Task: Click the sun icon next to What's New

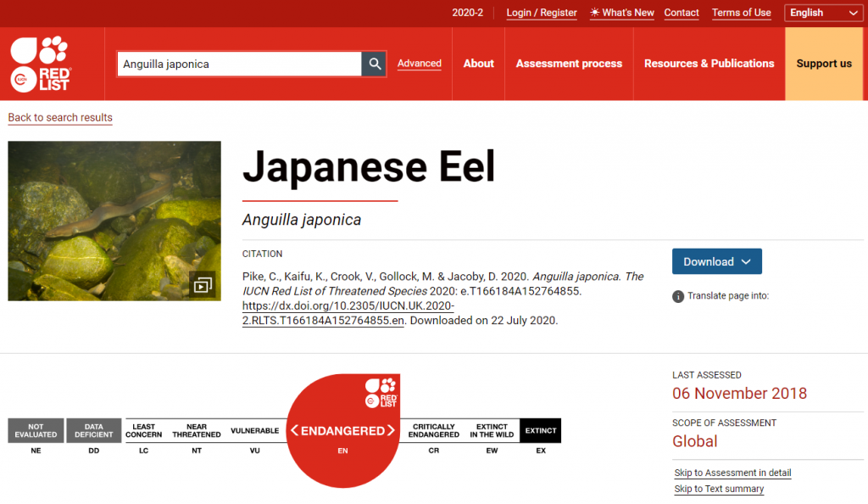Action: [x=595, y=13]
